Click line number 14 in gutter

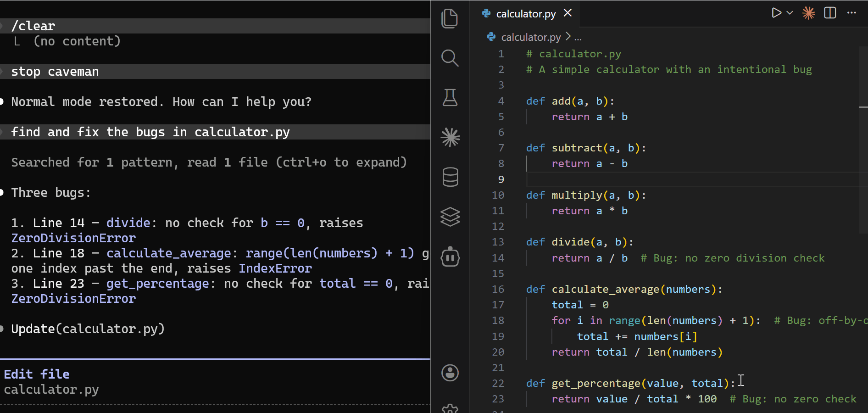pos(498,258)
